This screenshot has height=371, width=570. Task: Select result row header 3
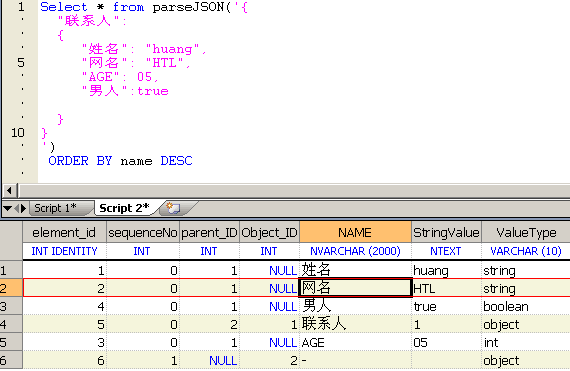(x=11, y=306)
